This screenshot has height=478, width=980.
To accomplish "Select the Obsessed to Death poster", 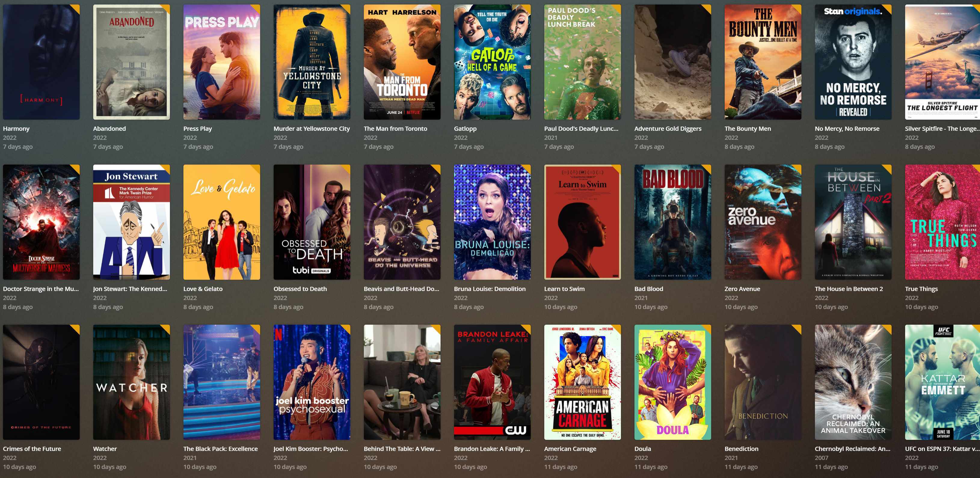I will (x=312, y=222).
